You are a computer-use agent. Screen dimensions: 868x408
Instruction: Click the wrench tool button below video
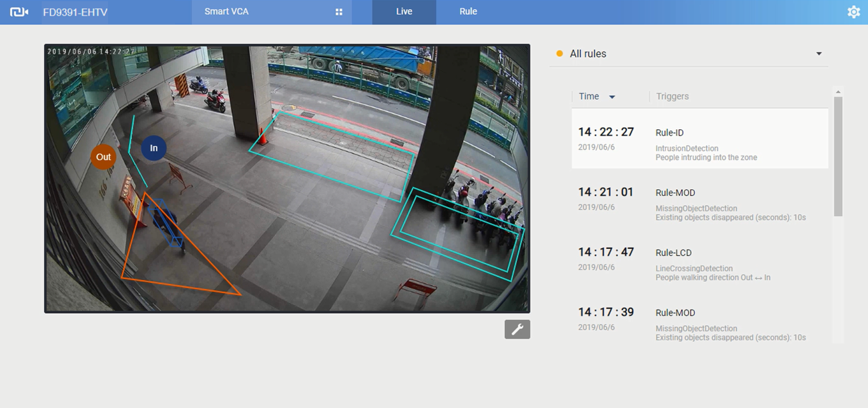(x=517, y=329)
